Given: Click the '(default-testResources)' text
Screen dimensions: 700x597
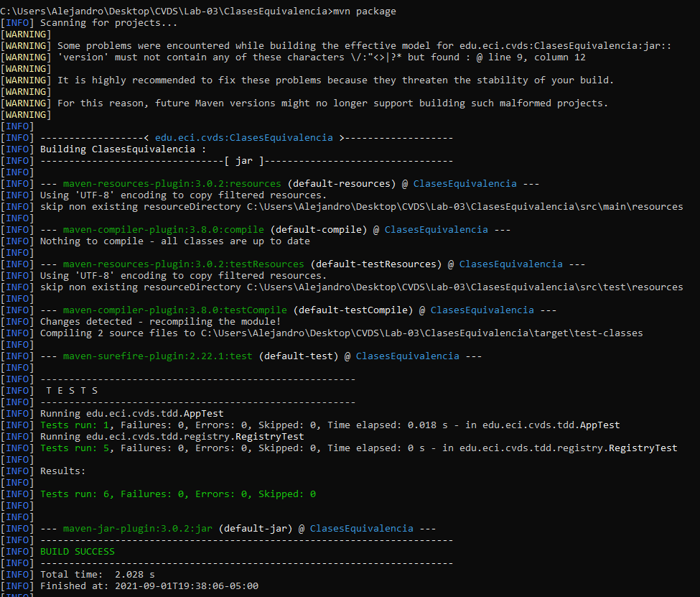Looking at the screenshot, I should pyautogui.click(x=376, y=264).
